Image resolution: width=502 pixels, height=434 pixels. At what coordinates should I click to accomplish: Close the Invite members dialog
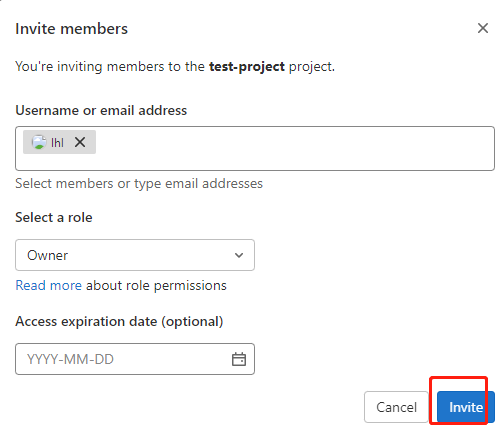point(483,28)
